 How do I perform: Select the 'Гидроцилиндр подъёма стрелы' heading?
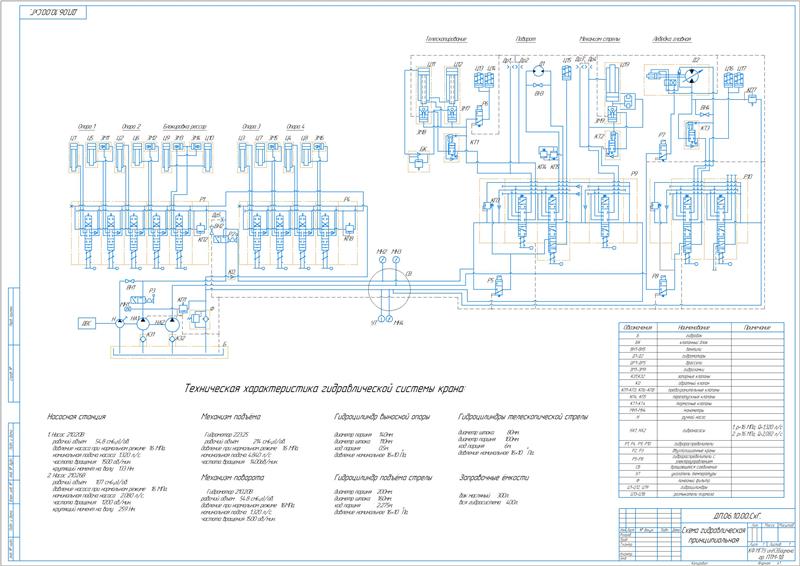pos(383,478)
